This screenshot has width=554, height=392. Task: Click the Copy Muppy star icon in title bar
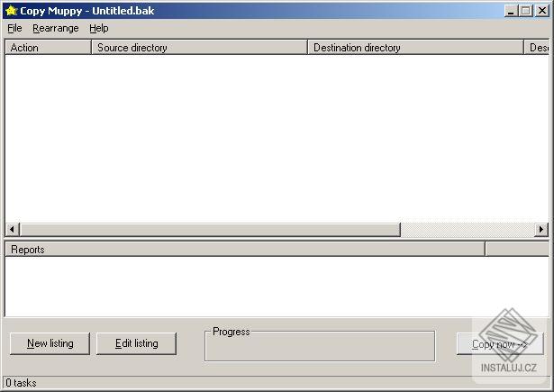pyautogui.click(x=12, y=11)
